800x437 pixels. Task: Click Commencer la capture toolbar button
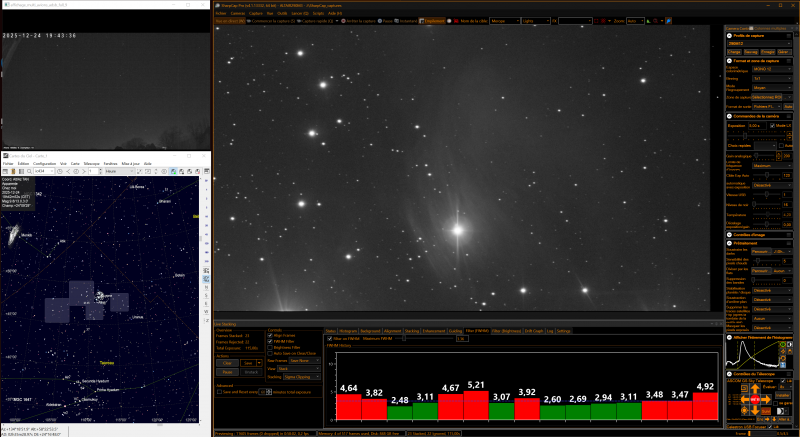(270, 21)
